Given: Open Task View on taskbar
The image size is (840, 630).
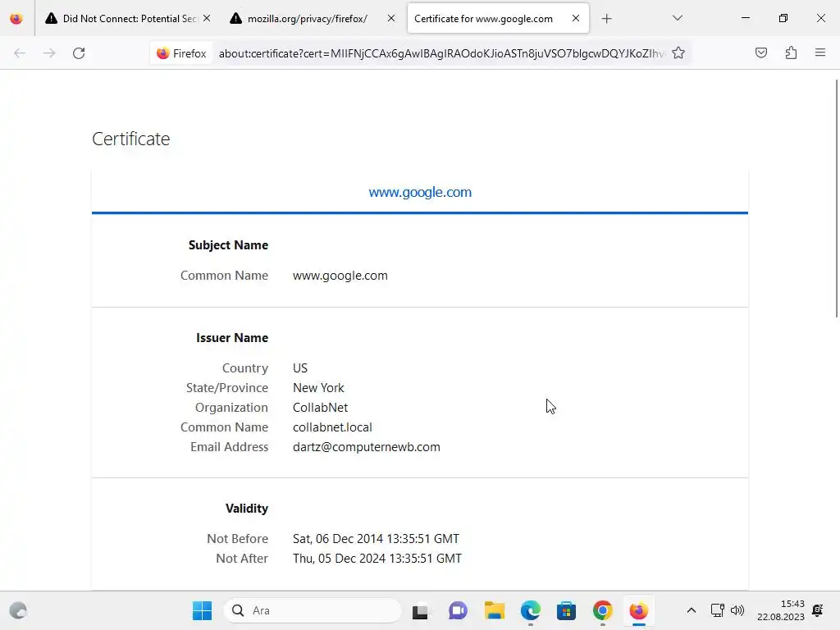Looking at the screenshot, I should (421, 610).
